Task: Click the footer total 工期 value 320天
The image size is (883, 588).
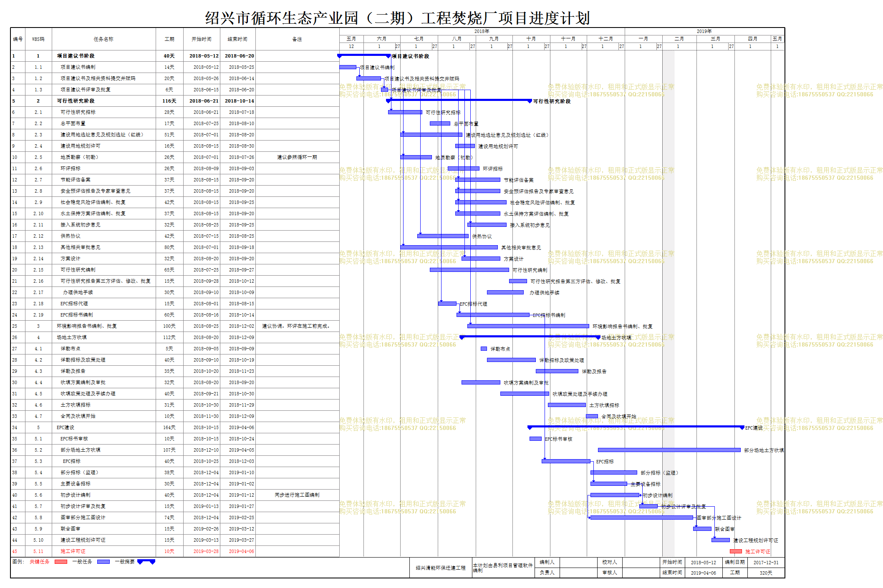Action: pyautogui.click(x=766, y=573)
